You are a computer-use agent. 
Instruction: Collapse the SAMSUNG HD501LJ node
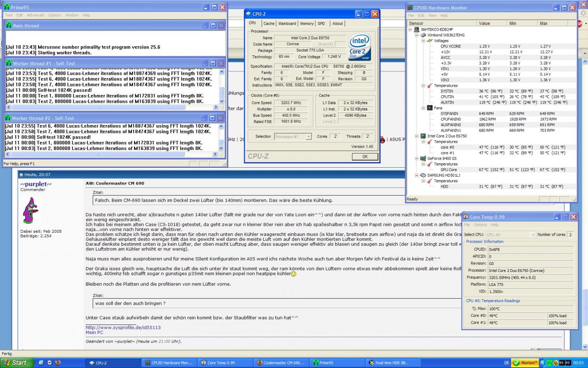[417, 175]
